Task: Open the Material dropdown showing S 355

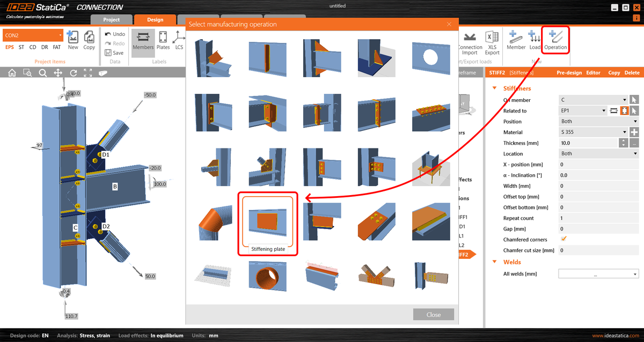Action: tap(593, 132)
